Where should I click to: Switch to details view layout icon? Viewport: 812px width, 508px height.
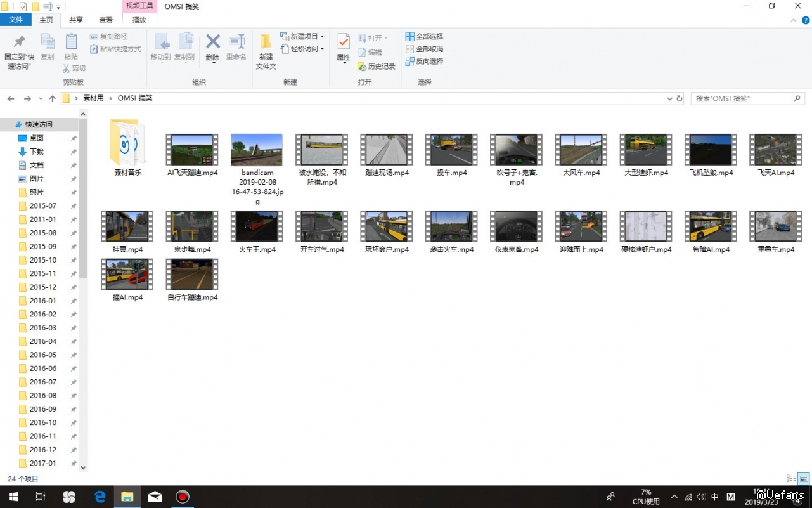click(x=791, y=479)
